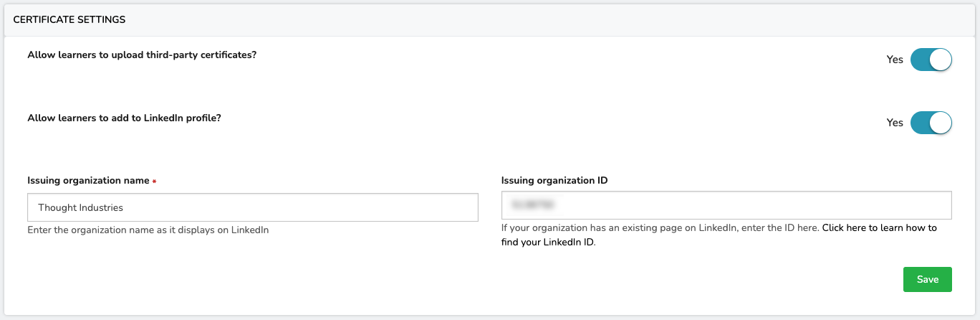Click the Yes label beside LinkedIn profile toggle
The height and width of the screenshot is (320, 980).
[895, 123]
